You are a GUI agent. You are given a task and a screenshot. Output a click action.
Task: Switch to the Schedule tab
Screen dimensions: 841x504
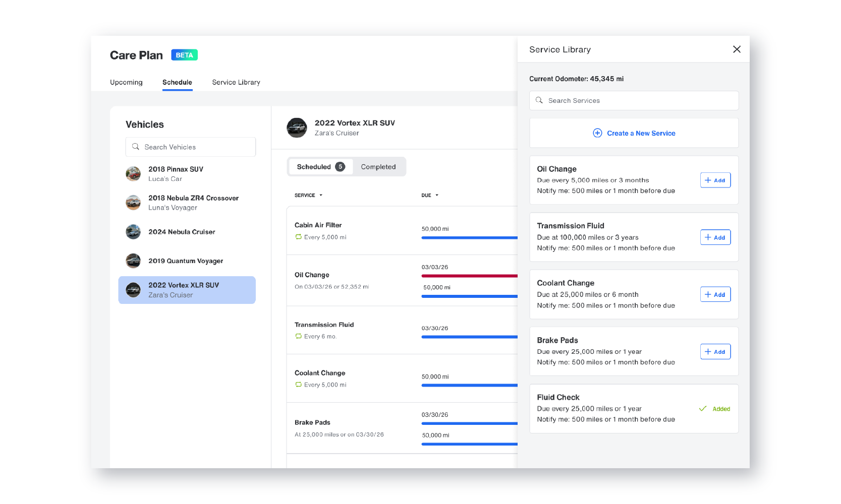point(177,82)
